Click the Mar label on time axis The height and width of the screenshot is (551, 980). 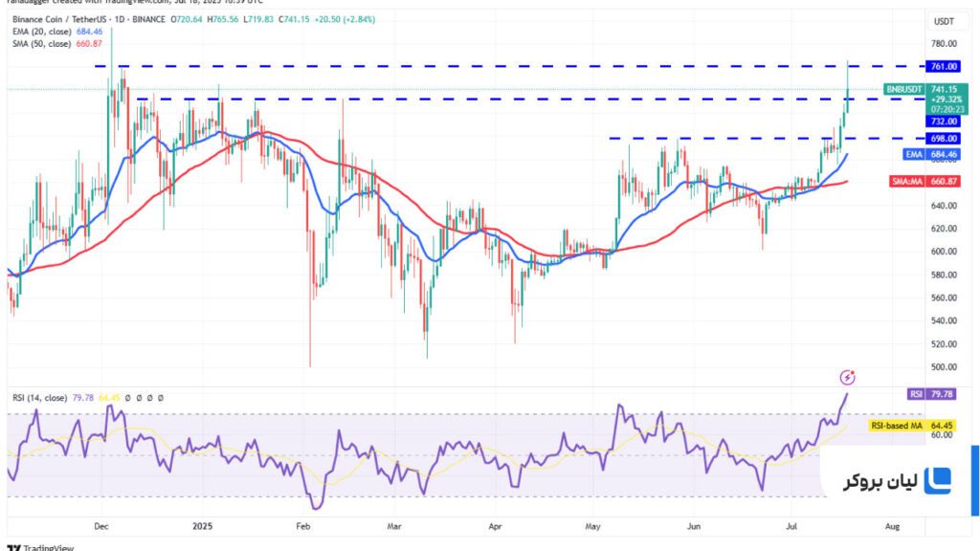coord(394,527)
